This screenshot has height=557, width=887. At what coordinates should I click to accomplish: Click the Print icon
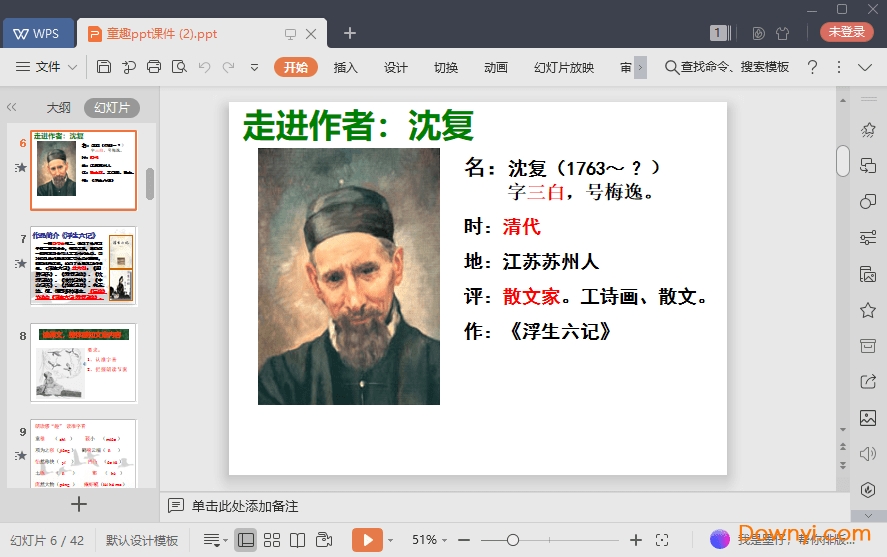click(x=154, y=67)
